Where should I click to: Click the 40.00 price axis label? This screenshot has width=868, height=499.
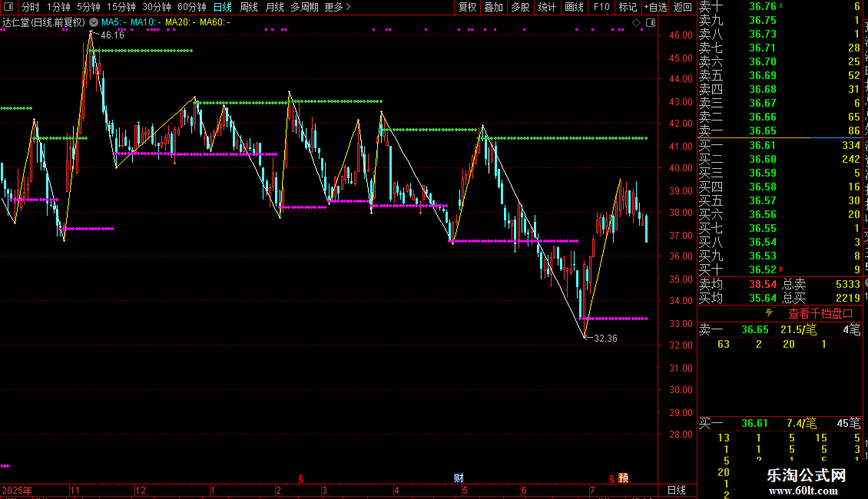click(x=681, y=167)
